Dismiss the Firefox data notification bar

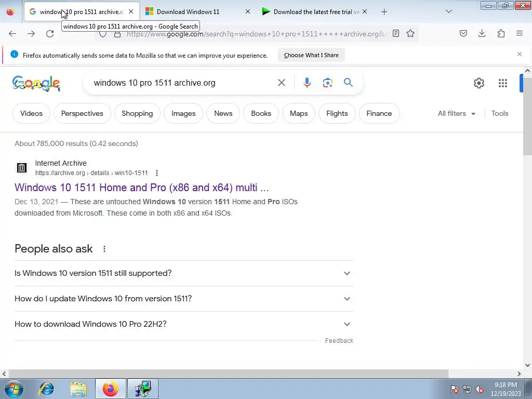[520, 54]
